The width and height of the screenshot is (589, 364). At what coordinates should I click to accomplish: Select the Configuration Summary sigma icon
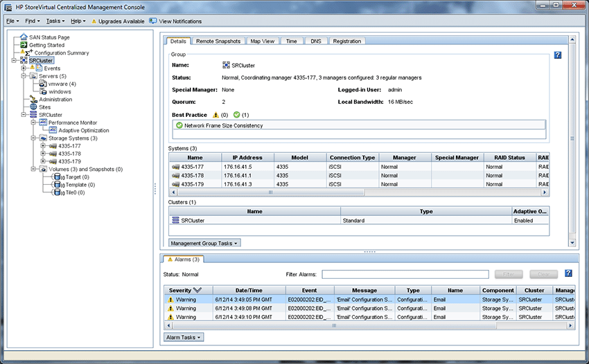pos(29,53)
